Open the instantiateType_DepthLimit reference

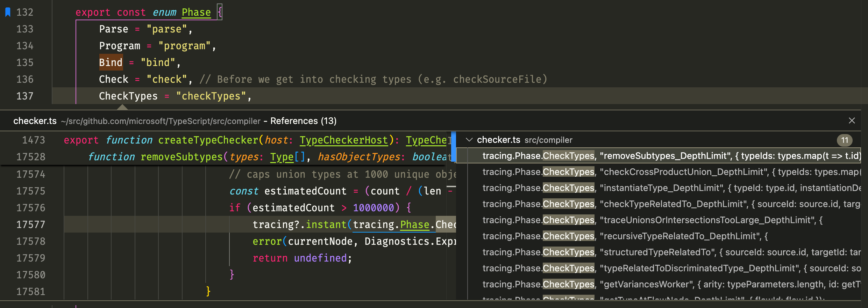point(664,188)
